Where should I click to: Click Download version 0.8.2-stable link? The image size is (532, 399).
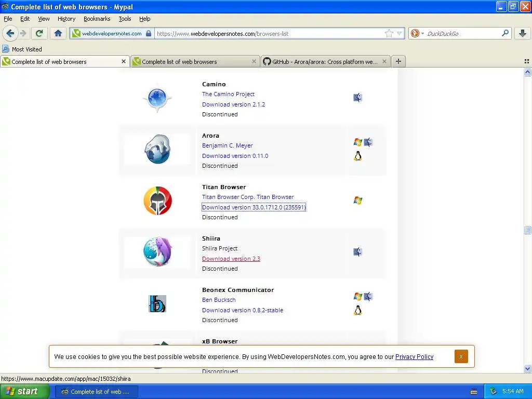pyautogui.click(x=243, y=310)
